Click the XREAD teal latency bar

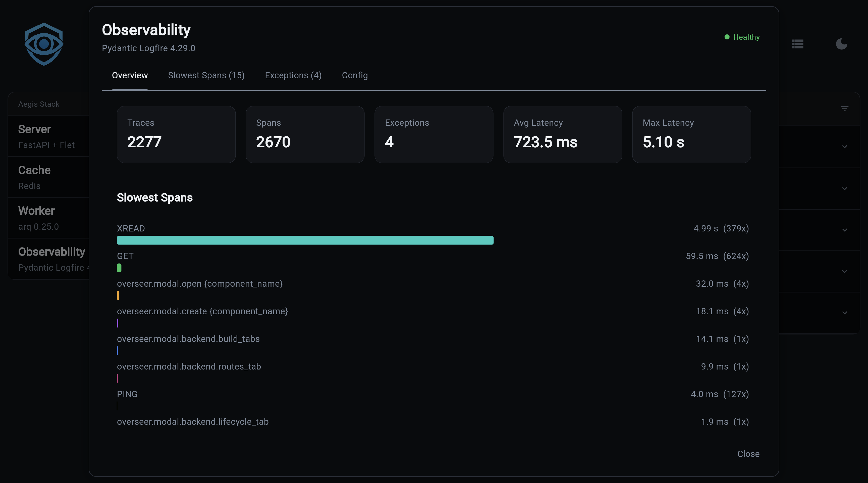point(305,240)
